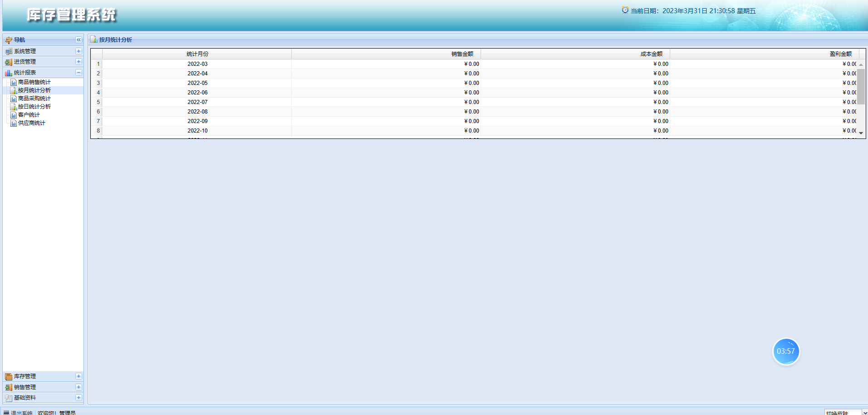Expand the 库存管理 section
This screenshot has width=868, height=415.
pos(78,376)
